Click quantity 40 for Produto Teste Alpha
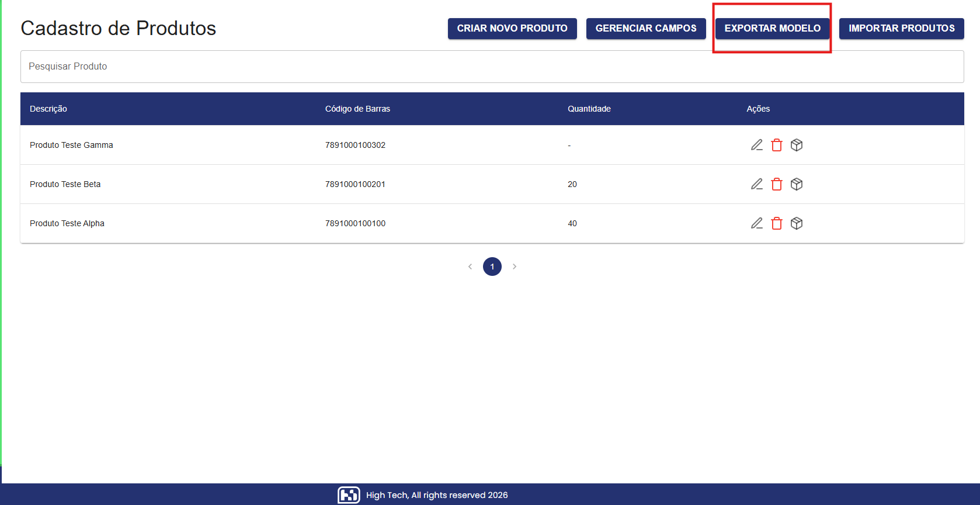Image resolution: width=980 pixels, height=505 pixels. pyautogui.click(x=572, y=223)
